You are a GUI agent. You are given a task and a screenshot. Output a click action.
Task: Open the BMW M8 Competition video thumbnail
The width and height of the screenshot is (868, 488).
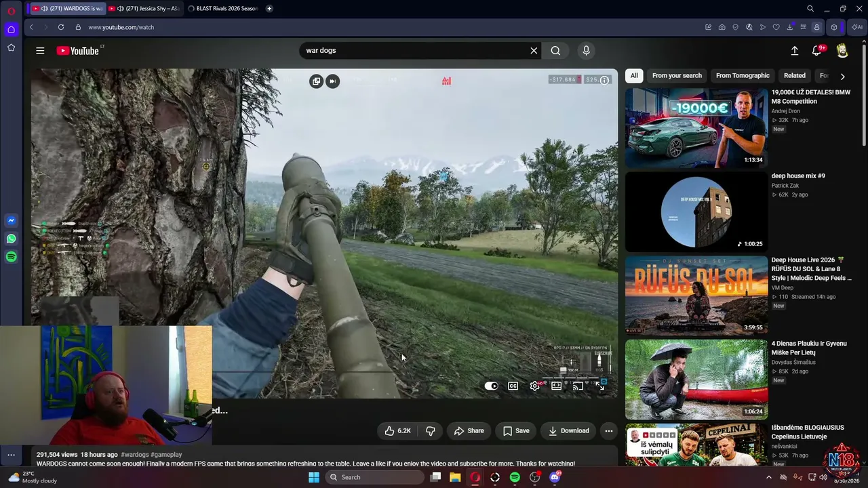(696, 128)
